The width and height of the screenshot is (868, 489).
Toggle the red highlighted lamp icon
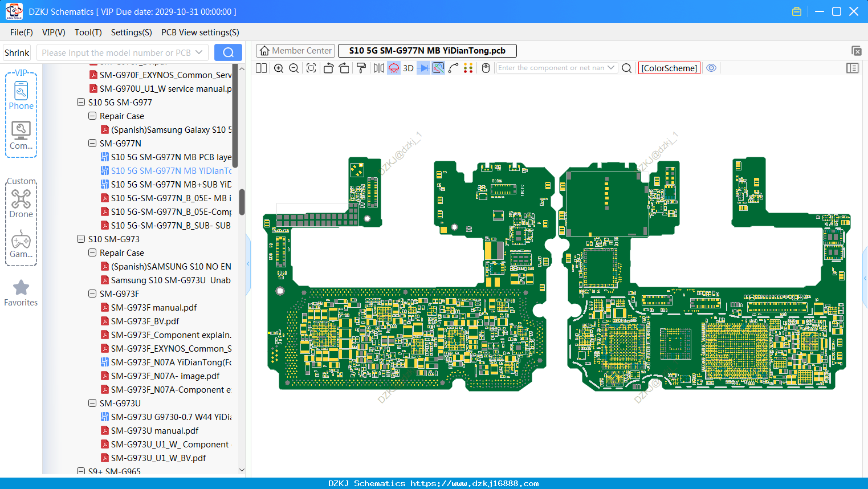click(394, 68)
